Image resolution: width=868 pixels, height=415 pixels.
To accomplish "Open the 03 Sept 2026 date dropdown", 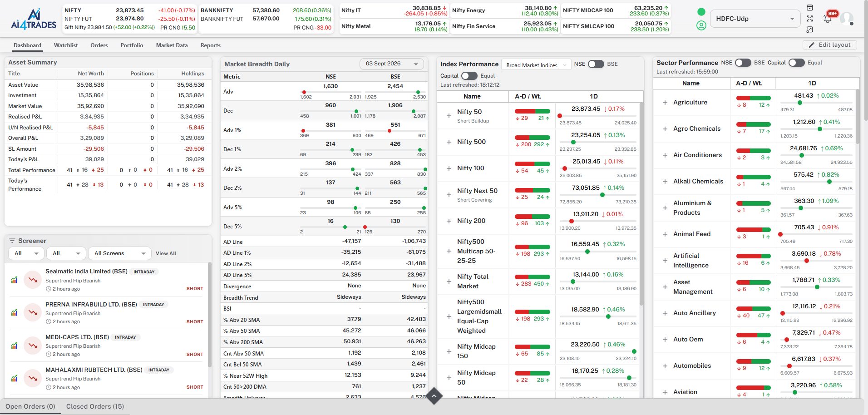I will tap(391, 64).
